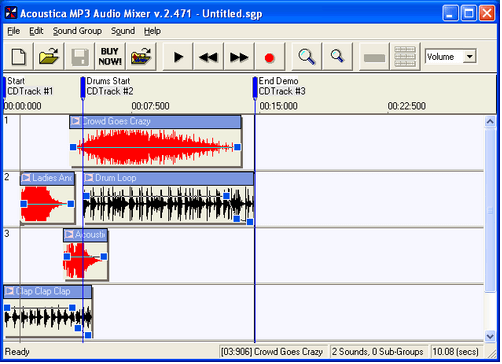Viewport: 502px width, 364px height.
Task: Open the File menu
Action: click(14, 31)
